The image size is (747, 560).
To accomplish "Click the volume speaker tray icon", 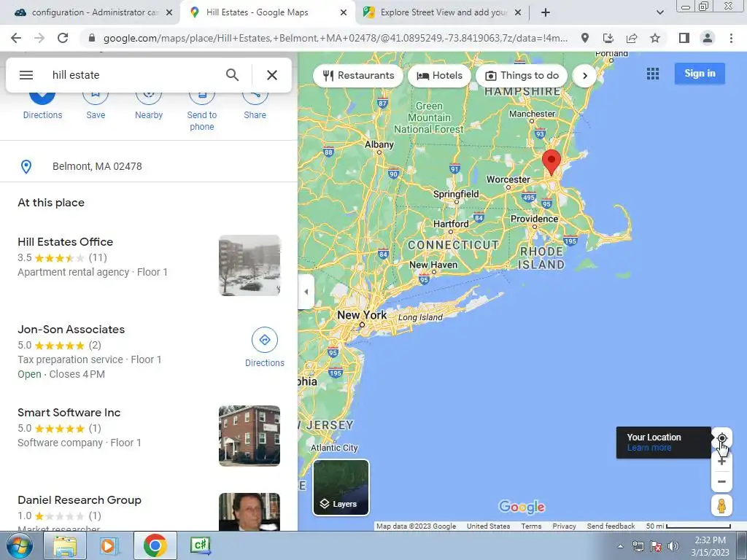I will tap(673, 546).
